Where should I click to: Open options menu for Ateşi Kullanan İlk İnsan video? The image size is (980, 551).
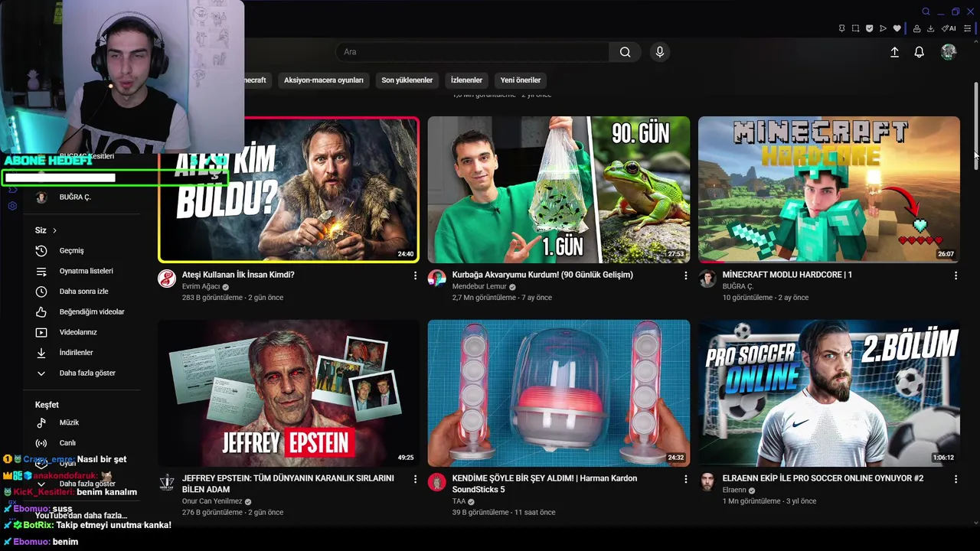tap(416, 275)
